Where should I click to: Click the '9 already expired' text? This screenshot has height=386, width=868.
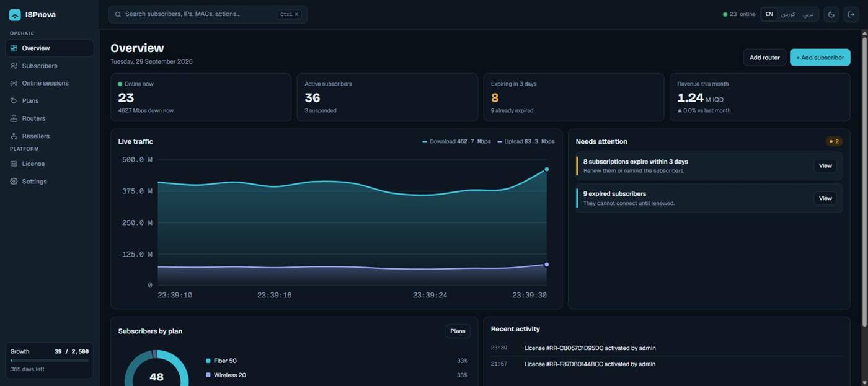(x=512, y=111)
